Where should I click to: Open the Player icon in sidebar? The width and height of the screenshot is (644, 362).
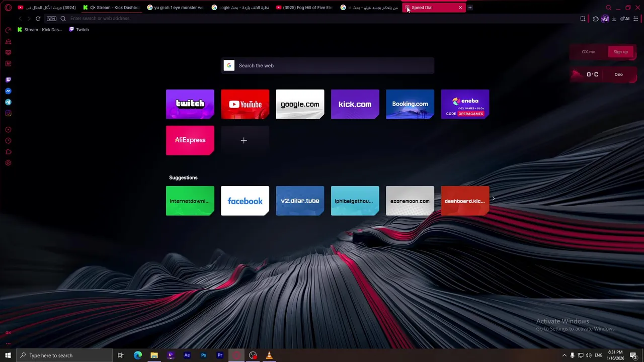click(8, 130)
